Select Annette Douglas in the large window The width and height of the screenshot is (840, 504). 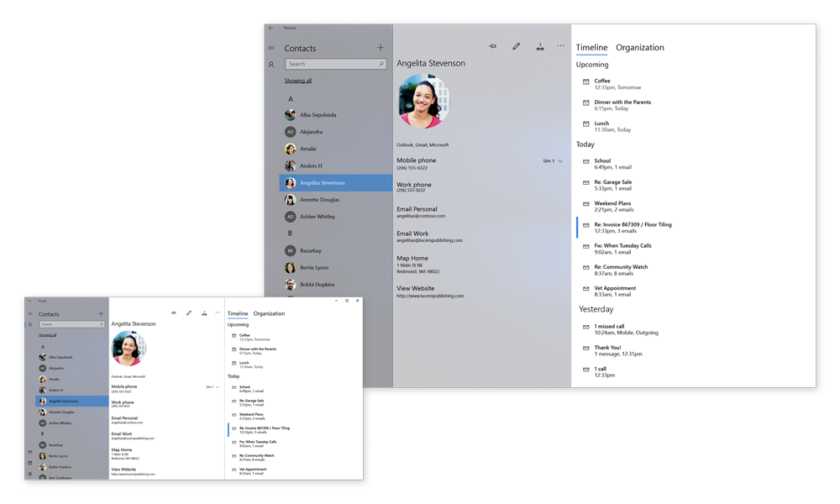336,200
